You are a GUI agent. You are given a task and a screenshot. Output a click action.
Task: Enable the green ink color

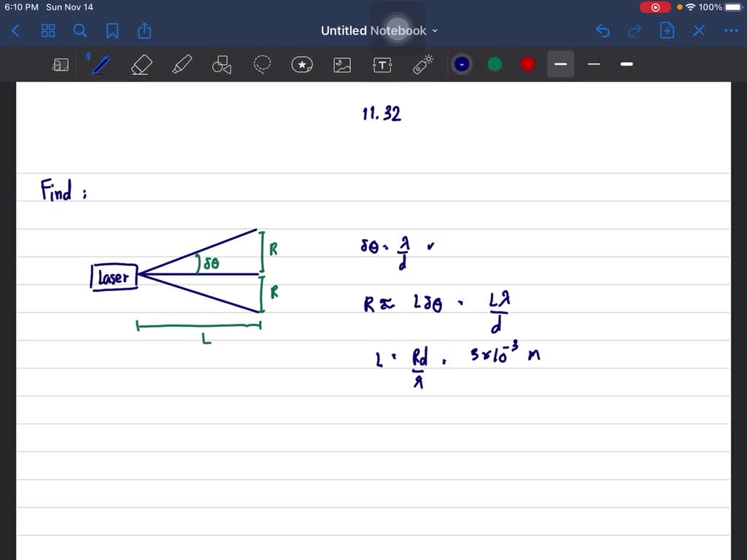click(x=495, y=64)
